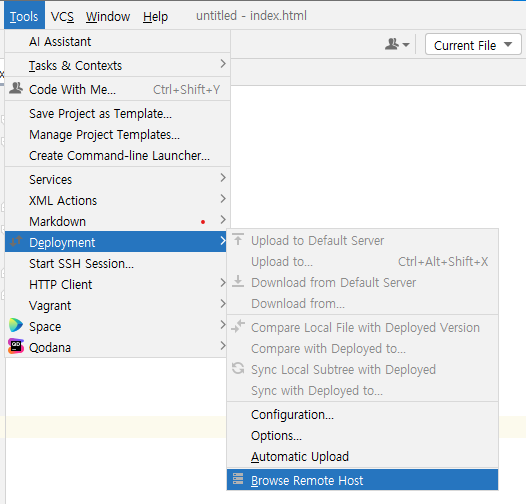Click Upload to Default Server arrow icon

click(x=238, y=239)
